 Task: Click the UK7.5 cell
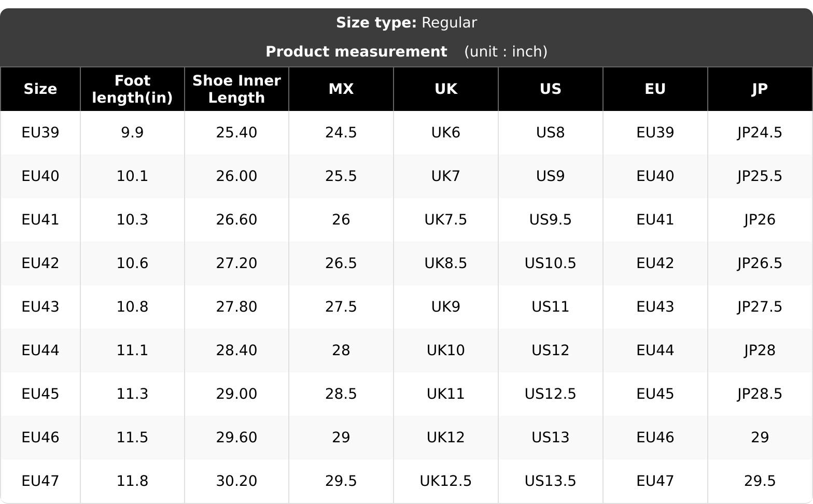click(x=446, y=220)
